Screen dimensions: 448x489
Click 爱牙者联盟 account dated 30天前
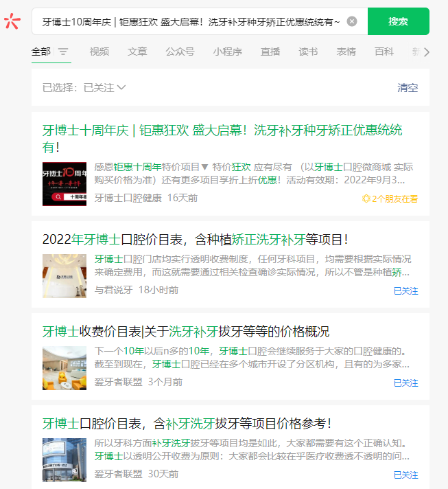[x=119, y=474]
